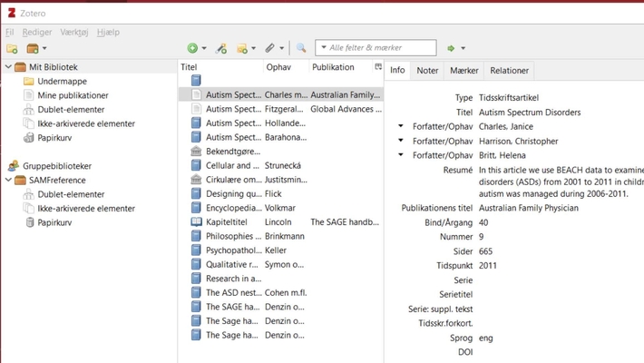Select Mit Bibliotek library
The image size is (644, 363).
pyautogui.click(x=53, y=67)
